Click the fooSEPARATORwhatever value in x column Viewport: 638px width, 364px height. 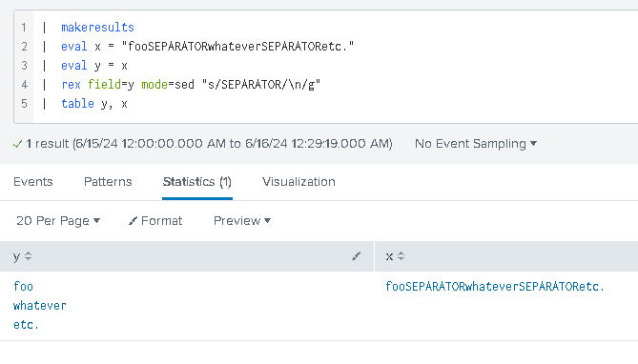[x=495, y=287]
